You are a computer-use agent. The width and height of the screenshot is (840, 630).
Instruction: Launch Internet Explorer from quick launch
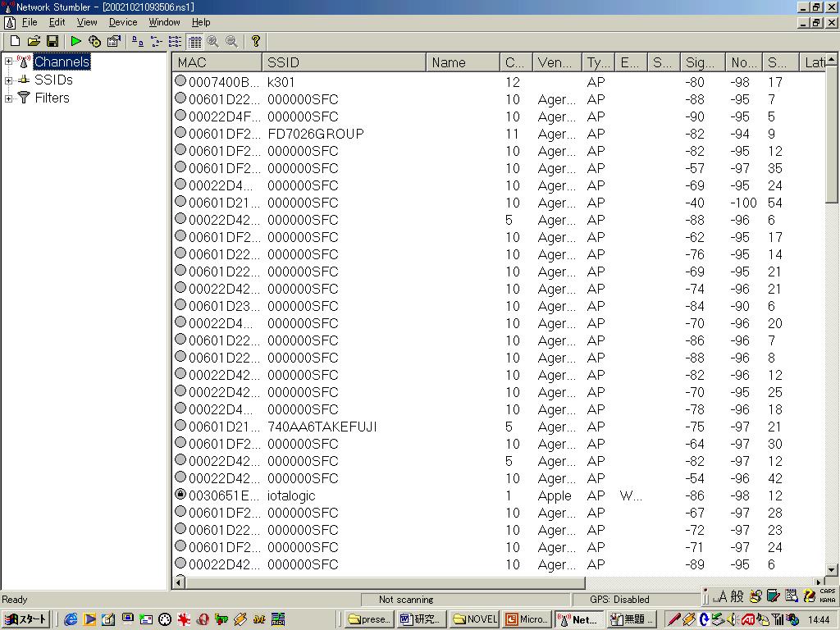click(71, 619)
